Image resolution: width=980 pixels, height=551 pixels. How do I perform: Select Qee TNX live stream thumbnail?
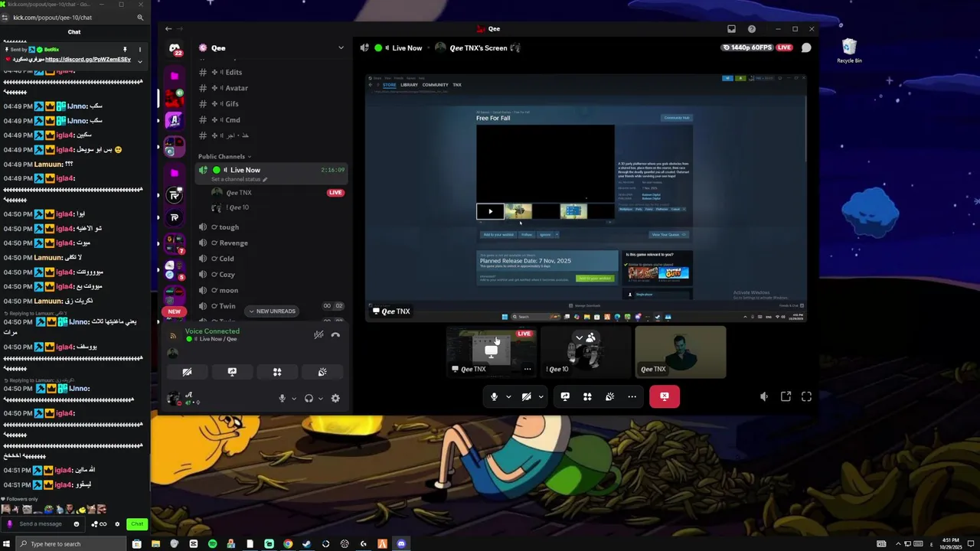tap(491, 352)
